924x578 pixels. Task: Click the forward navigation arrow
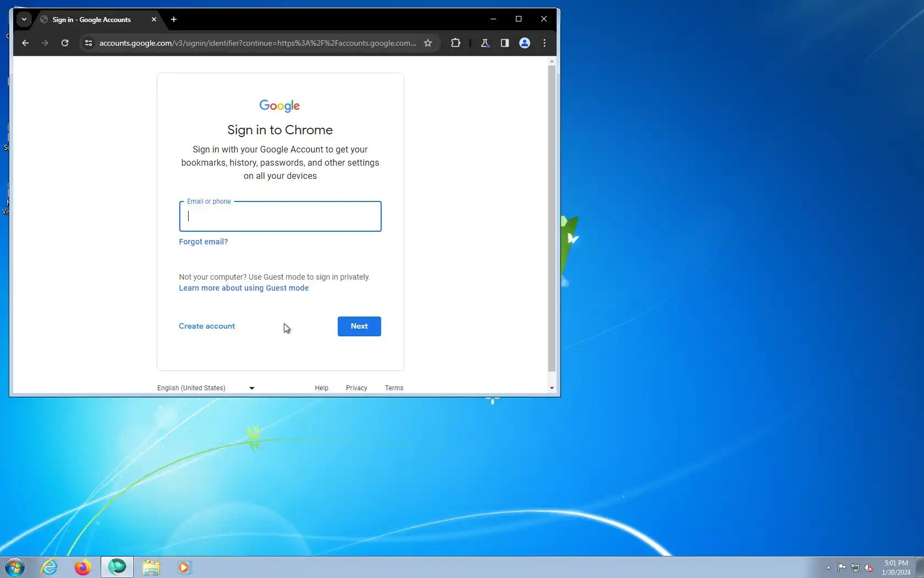click(x=45, y=43)
